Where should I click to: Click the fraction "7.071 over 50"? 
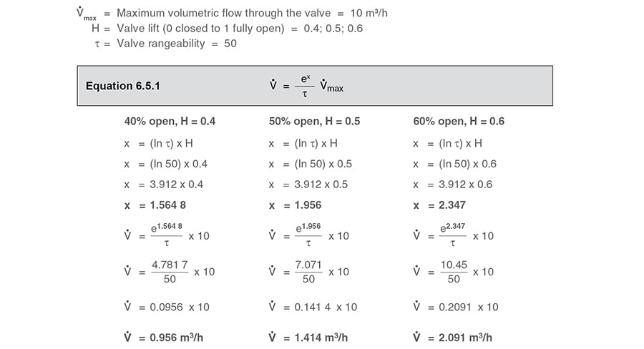click(308, 272)
